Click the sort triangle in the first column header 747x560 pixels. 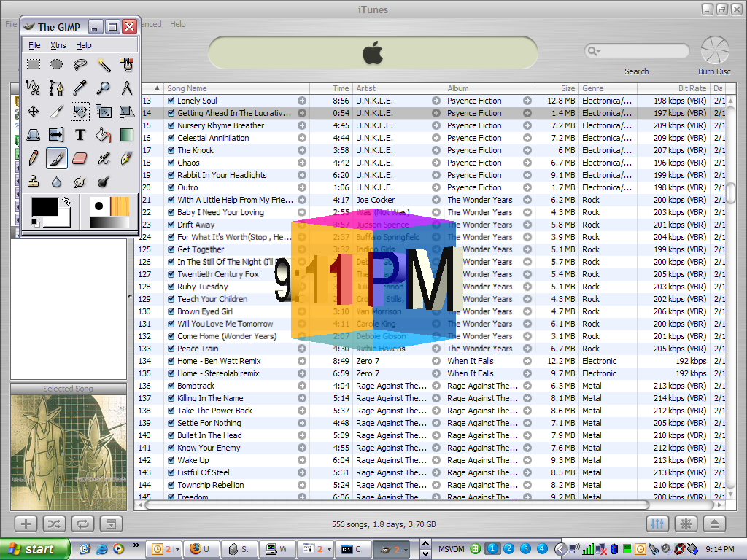coord(157,88)
